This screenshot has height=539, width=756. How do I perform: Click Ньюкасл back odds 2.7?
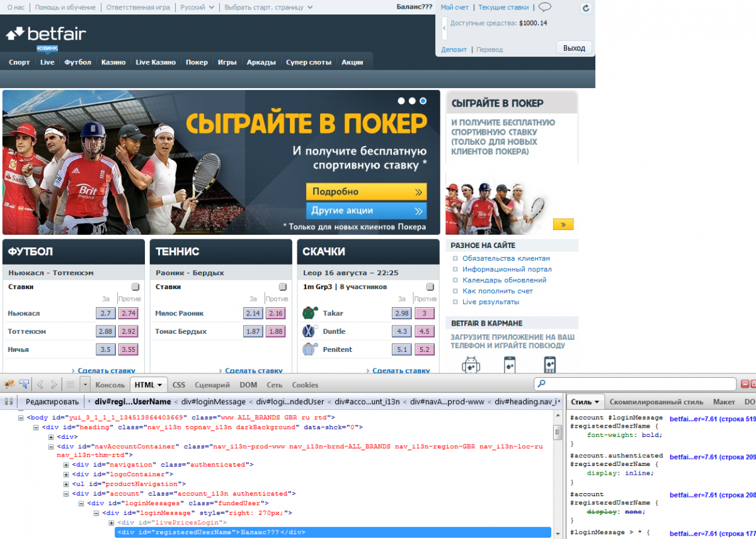click(x=106, y=313)
